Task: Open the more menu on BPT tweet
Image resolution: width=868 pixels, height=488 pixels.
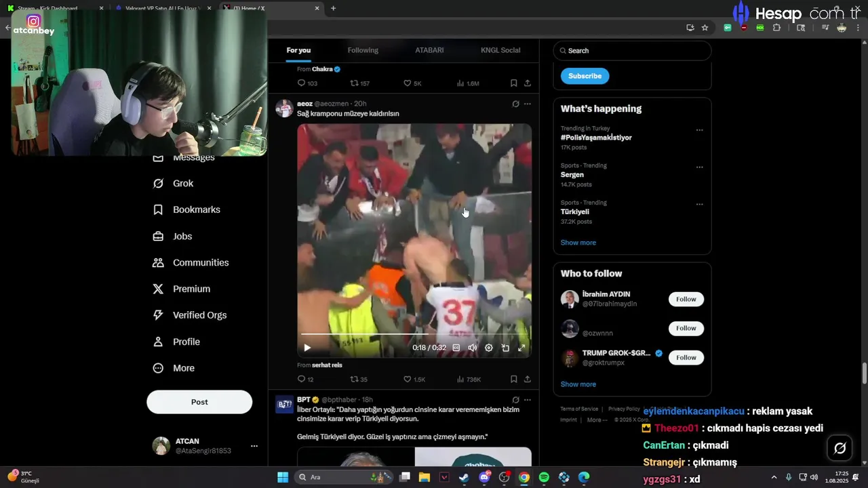Action: tap(528, 400)
